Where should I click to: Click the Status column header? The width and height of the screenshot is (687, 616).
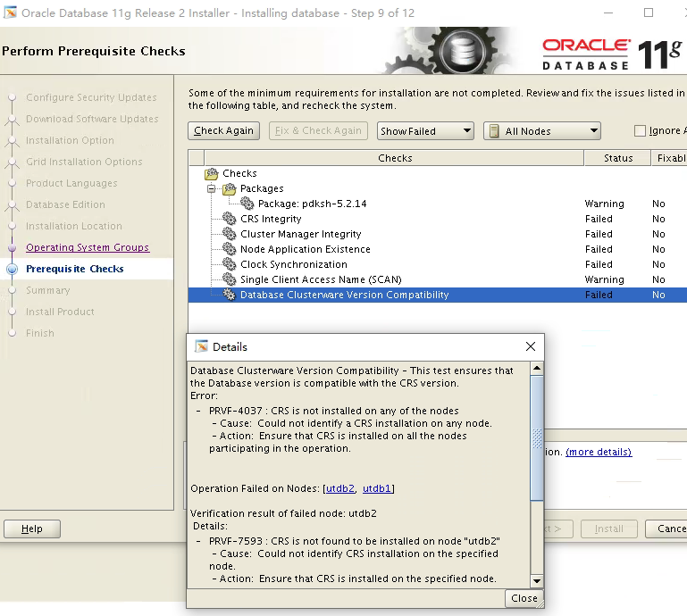pyautogui.click(x=618, y=158)
